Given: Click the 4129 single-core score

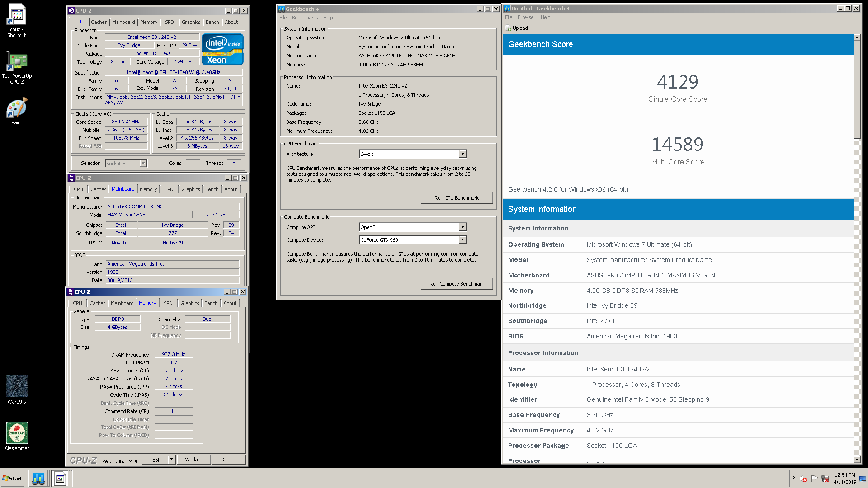Looking at the screenshot, I should pos(677,82).
